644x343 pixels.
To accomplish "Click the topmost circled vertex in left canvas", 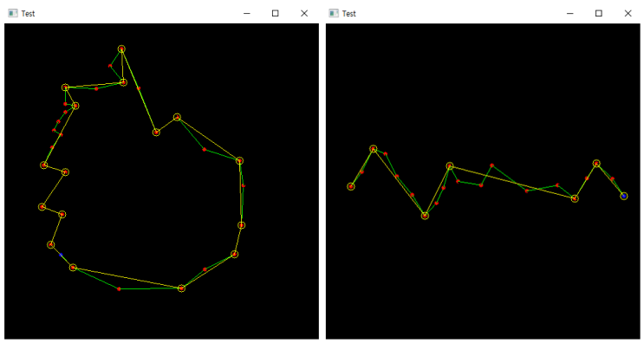I will click(121, 49).
